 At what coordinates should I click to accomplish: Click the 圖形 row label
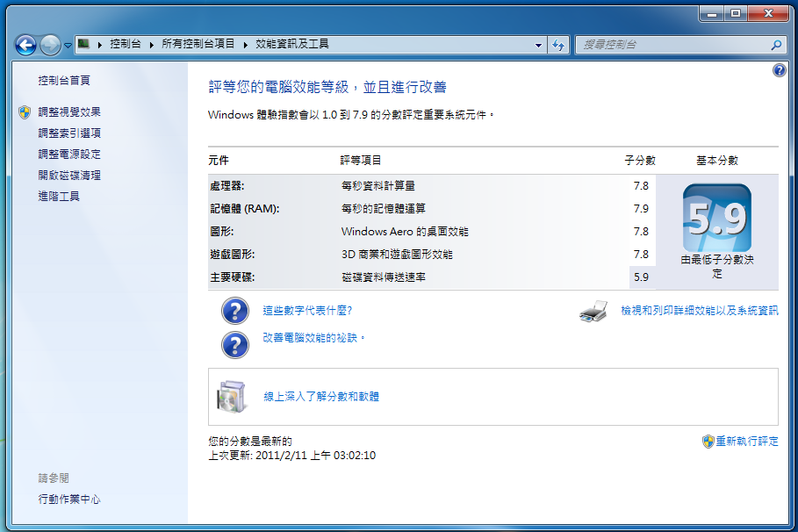222,232
